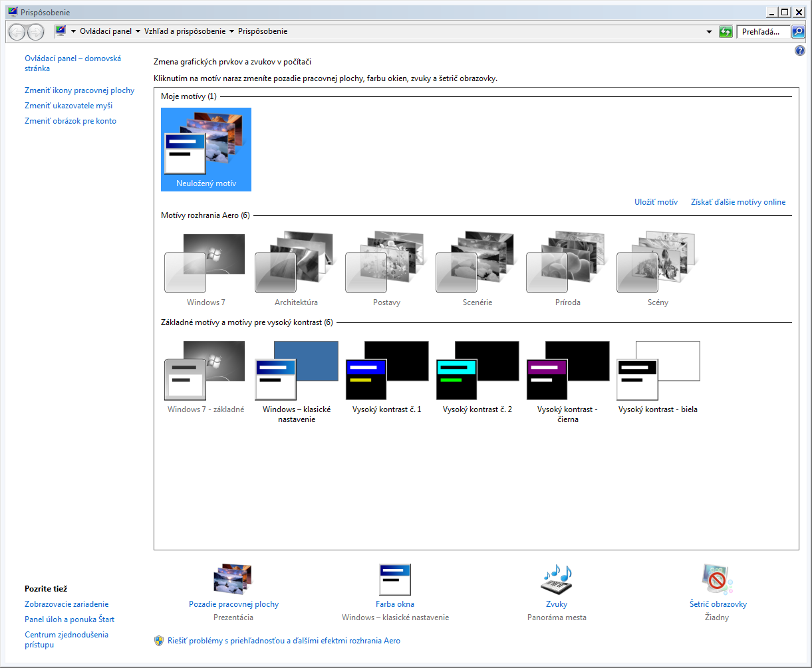Click the shield icon next to Aero troubleshooting
Screen dimensions: 812x668
point(159,641)
